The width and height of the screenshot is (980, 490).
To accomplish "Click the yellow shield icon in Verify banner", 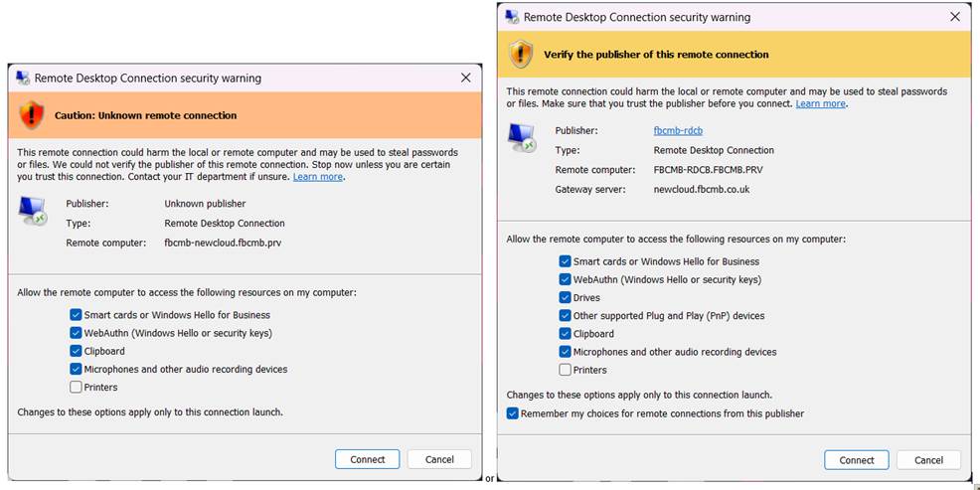I will click(521, 54).
